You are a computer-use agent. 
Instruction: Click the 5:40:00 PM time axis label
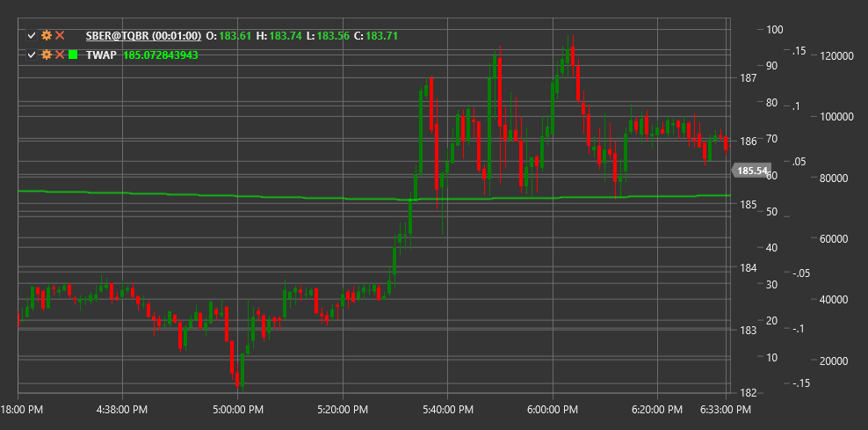447,410
